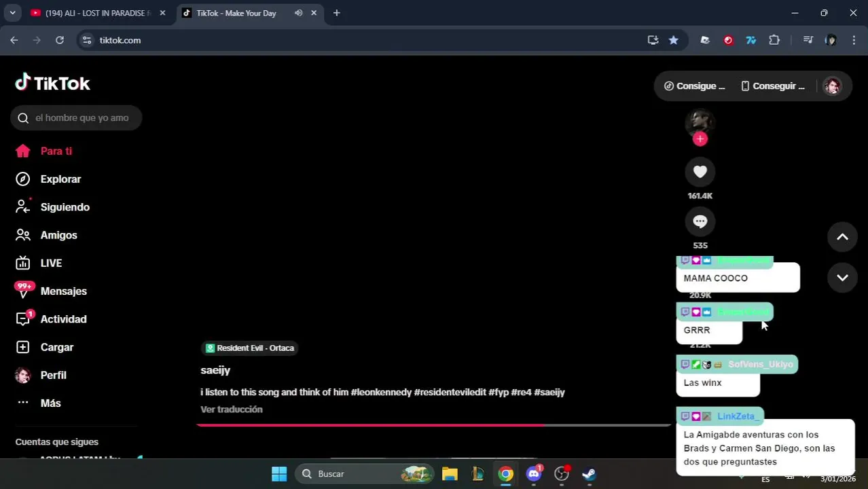
Task: Go to the Siguiendo feed
Action: (x=52, y=207)
